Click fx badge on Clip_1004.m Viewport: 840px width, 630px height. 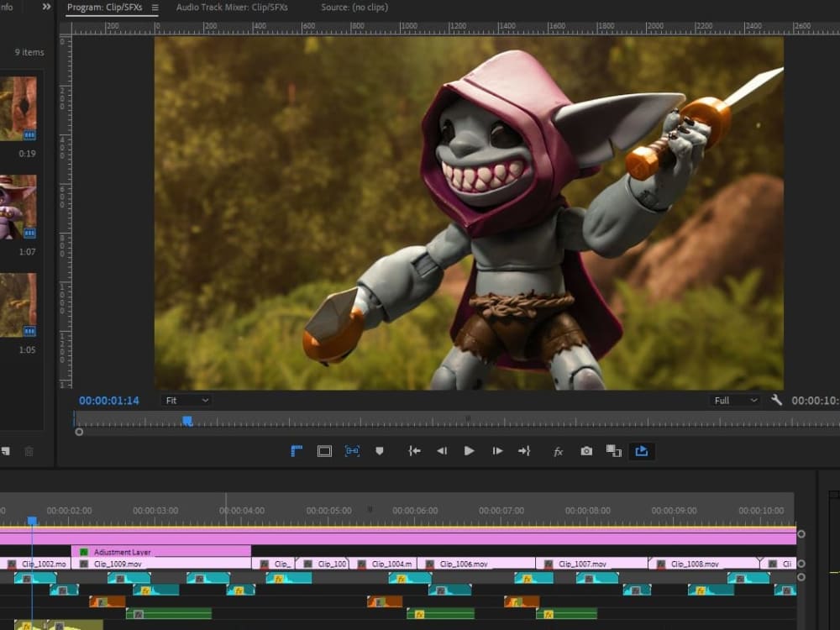point(361,564)
